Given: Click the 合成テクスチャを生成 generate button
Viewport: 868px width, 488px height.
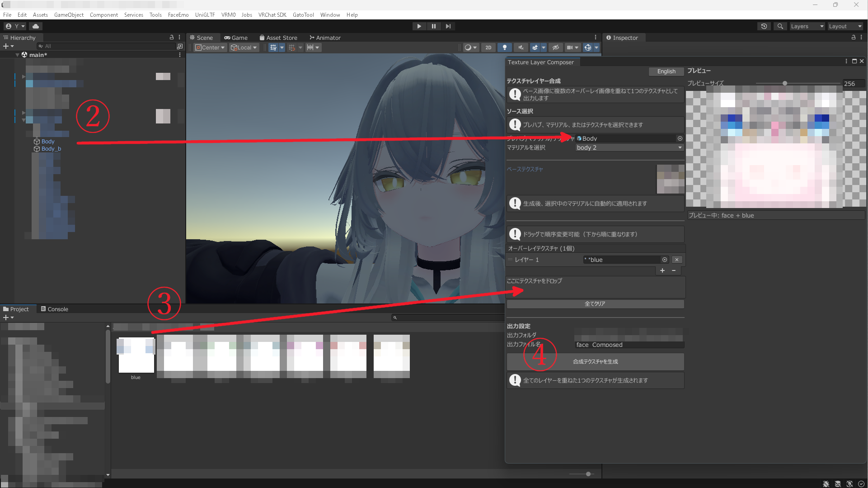Looking at the screenshot, I should coord(595,361).
